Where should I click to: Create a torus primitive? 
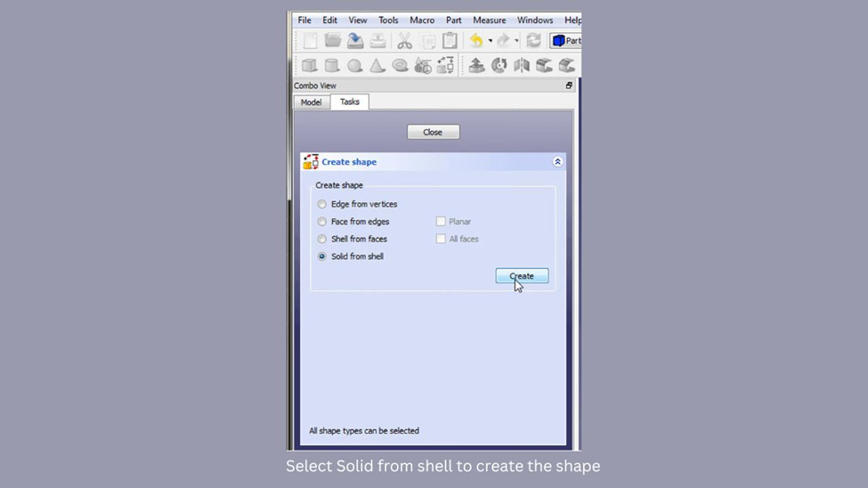(400, 65)
